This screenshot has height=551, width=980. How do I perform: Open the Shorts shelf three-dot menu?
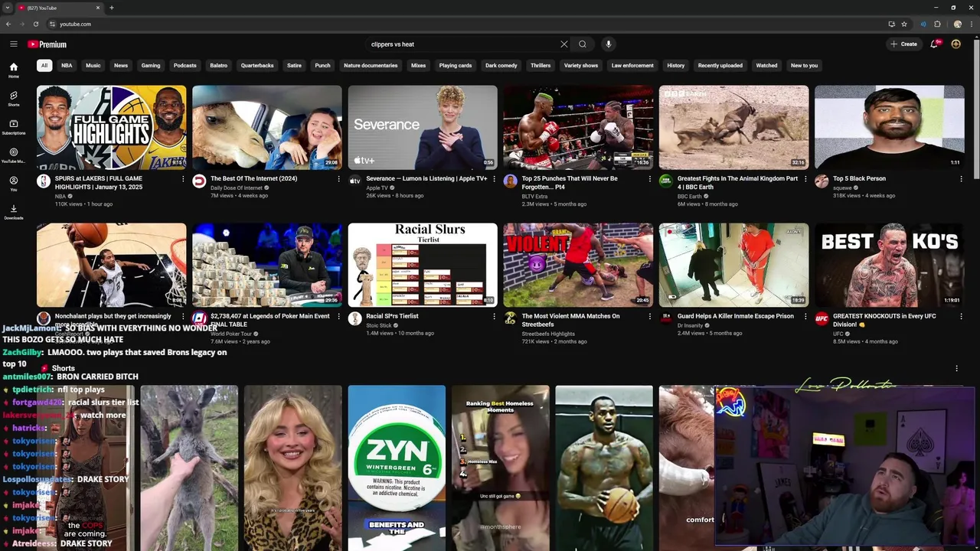pyautogui.click(x=956, y=368)
